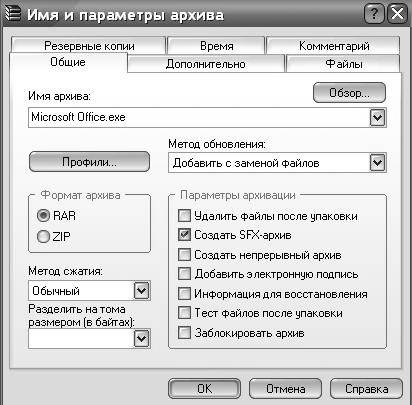Check Заблокировать архив option

(184, 333)
